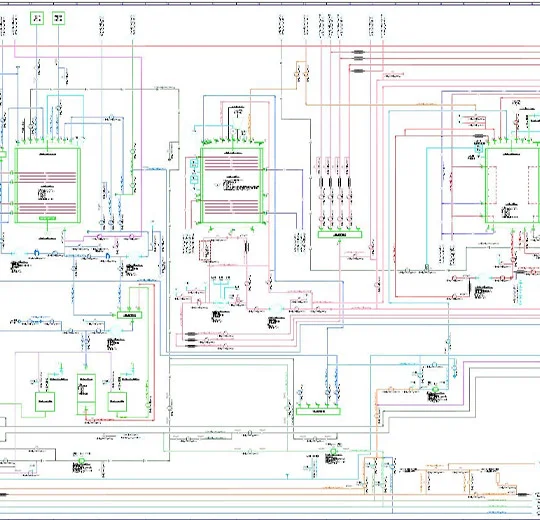Select the second small green square at top
This screenshot has width=540, height=520.
pos(59,18)
